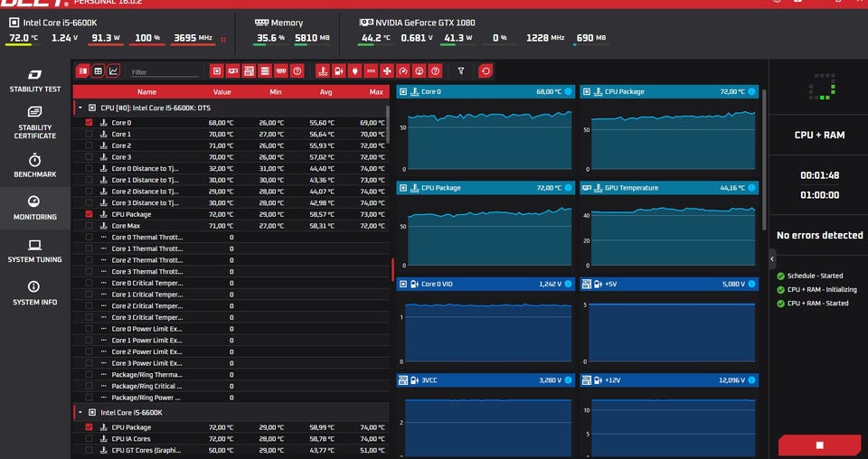The image size is (868, 459).
Task: Click the info icon on GPU Temperature graph
Action: tap(751, 188)
